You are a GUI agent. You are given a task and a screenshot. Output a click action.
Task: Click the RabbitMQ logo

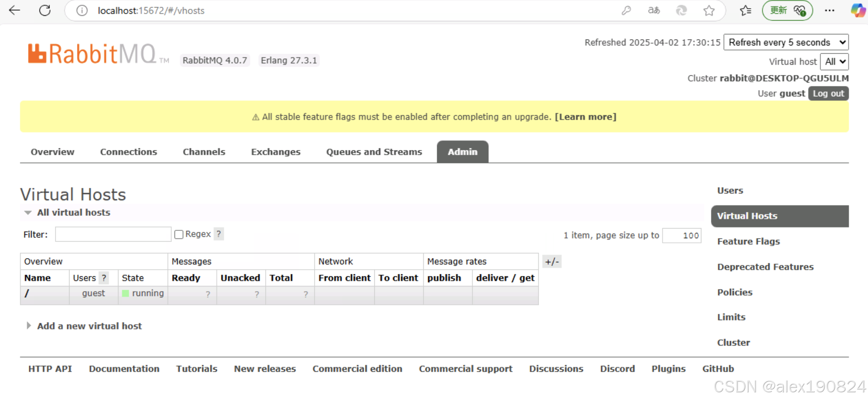(98, 54)
